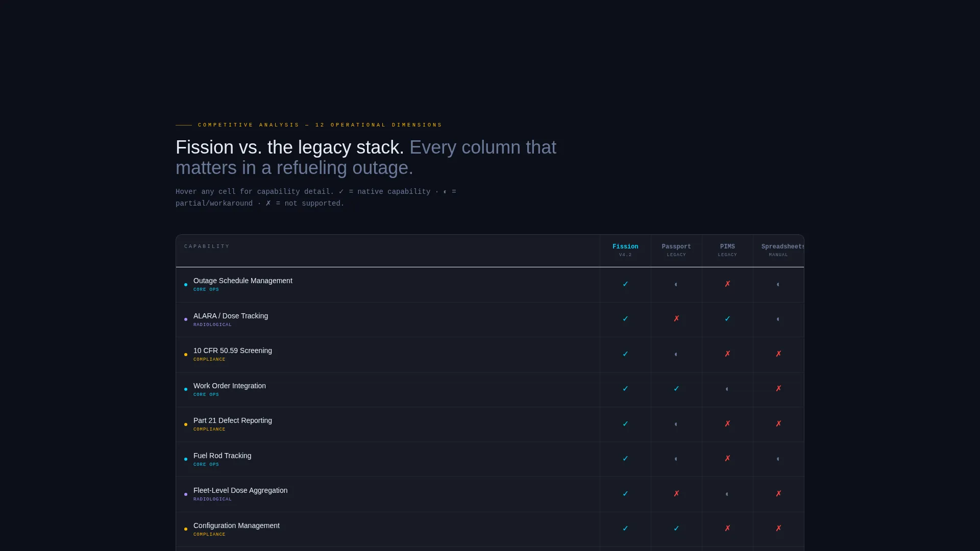Click Passport partial icon for Part 21 Defect Reporting
Viewport: 980px width, 551px height.
pyautogui.click(x=676, y=424)
